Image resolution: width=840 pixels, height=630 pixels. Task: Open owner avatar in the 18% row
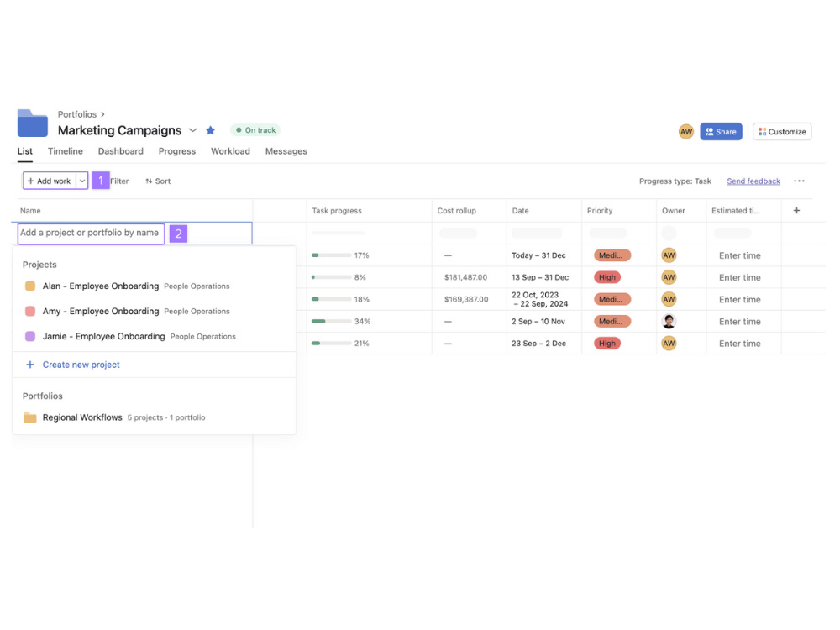[x=669, y=300]
